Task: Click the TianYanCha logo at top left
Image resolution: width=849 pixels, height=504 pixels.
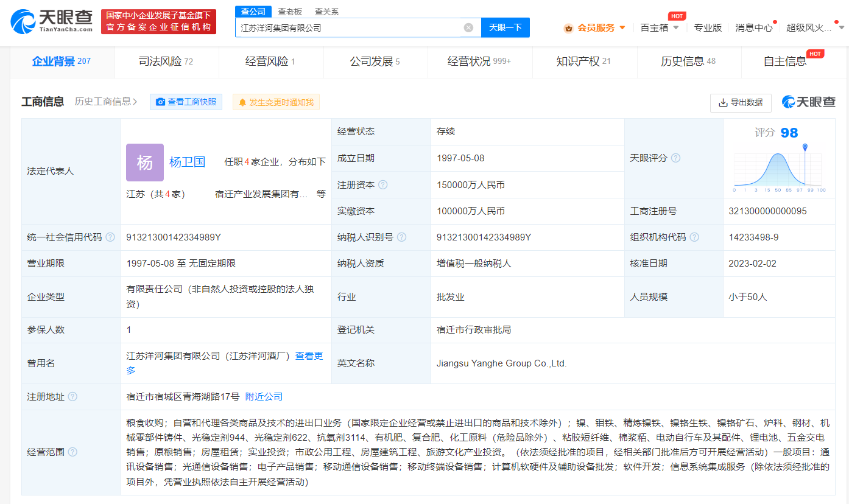Action: point(52,21)
